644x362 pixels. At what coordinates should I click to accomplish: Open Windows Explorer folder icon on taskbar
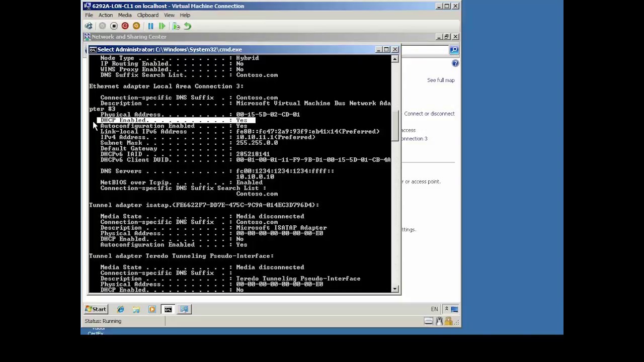click(x=136, y=309)
